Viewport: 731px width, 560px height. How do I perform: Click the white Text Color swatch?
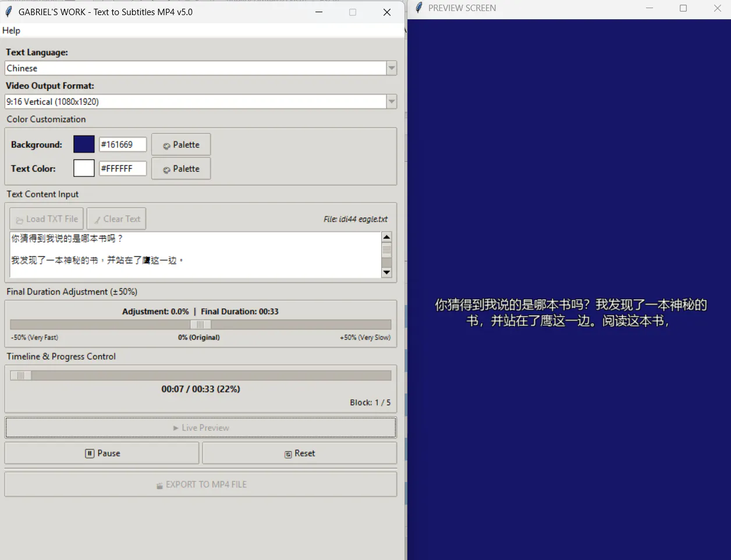tap(84, 168)
